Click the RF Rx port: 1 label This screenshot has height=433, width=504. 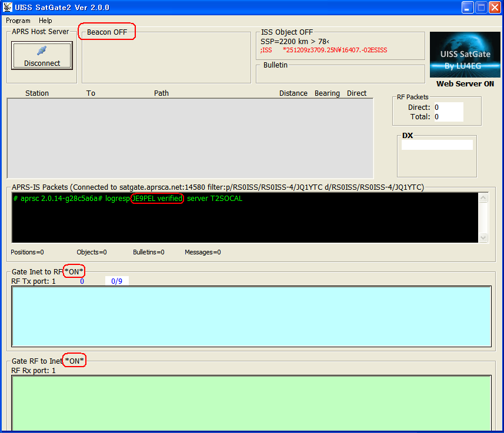pos(34,371)
